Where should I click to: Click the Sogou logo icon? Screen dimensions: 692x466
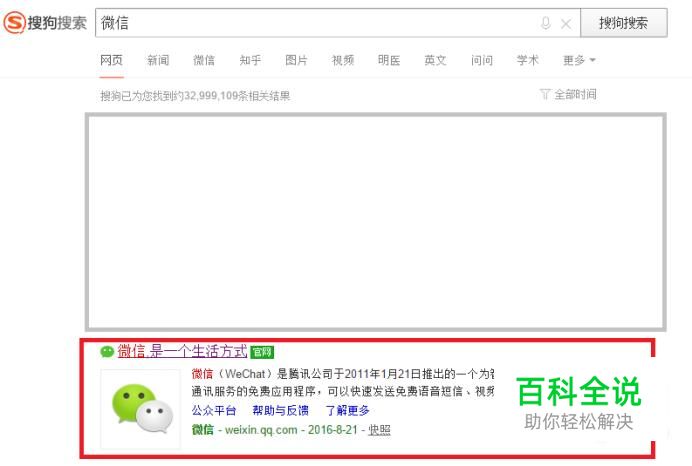14,23
